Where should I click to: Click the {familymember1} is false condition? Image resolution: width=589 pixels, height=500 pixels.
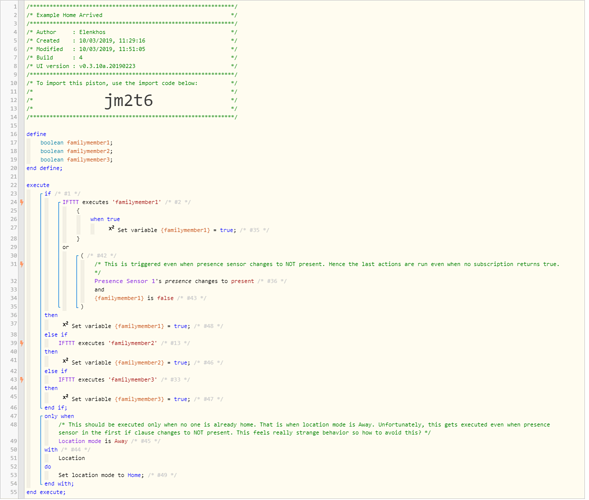134,298
